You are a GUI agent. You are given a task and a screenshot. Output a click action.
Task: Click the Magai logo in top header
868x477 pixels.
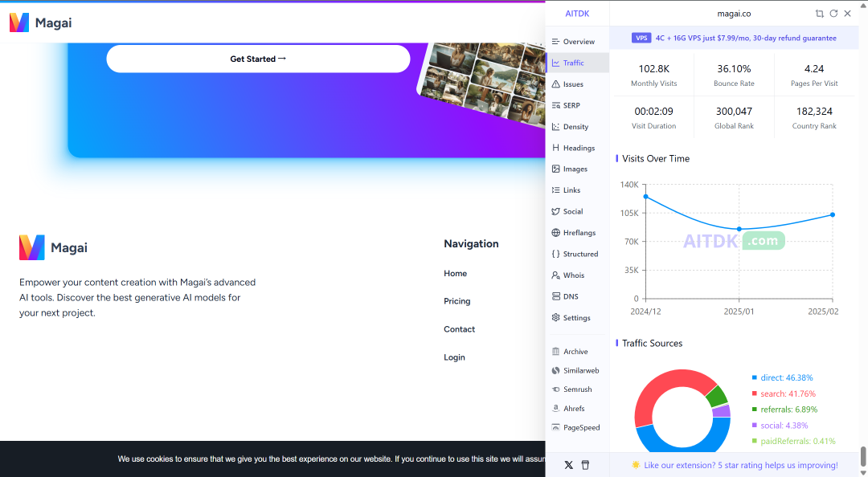coord(40,22)
